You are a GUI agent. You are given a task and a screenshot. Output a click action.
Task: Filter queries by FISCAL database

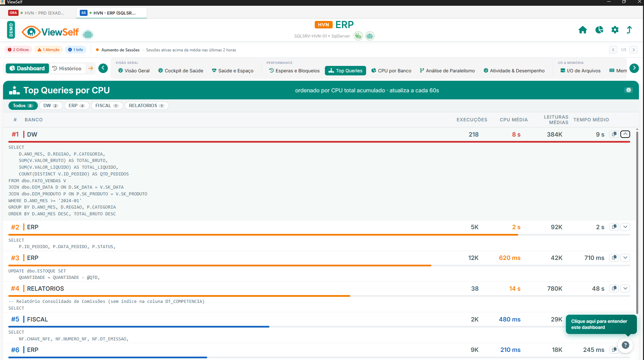pos(107,105)
